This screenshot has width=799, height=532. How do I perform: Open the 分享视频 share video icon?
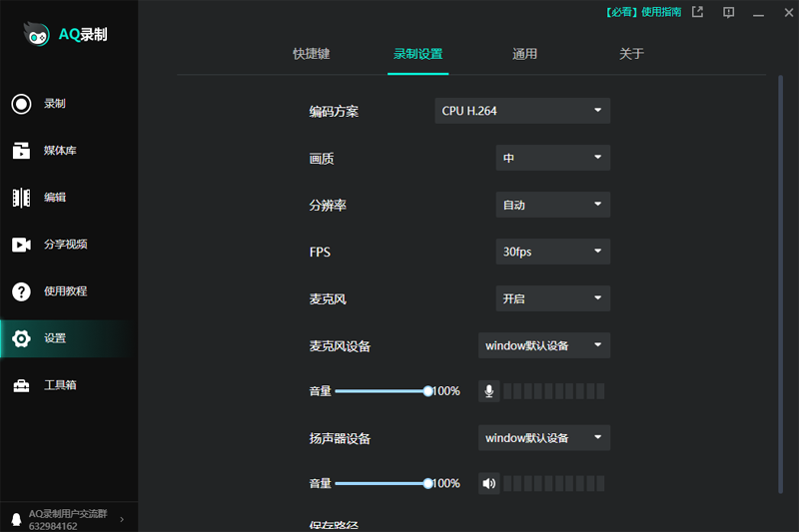[21, 245]
